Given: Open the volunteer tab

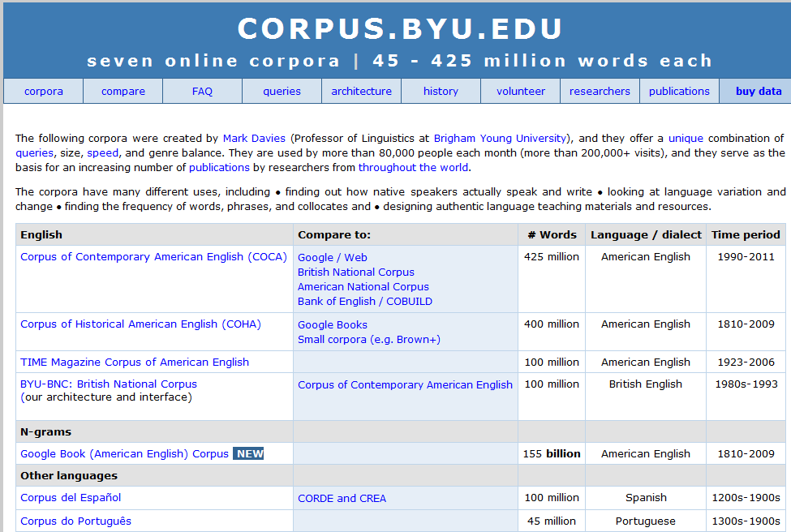Looking at the screenshot, I should 521,92.
